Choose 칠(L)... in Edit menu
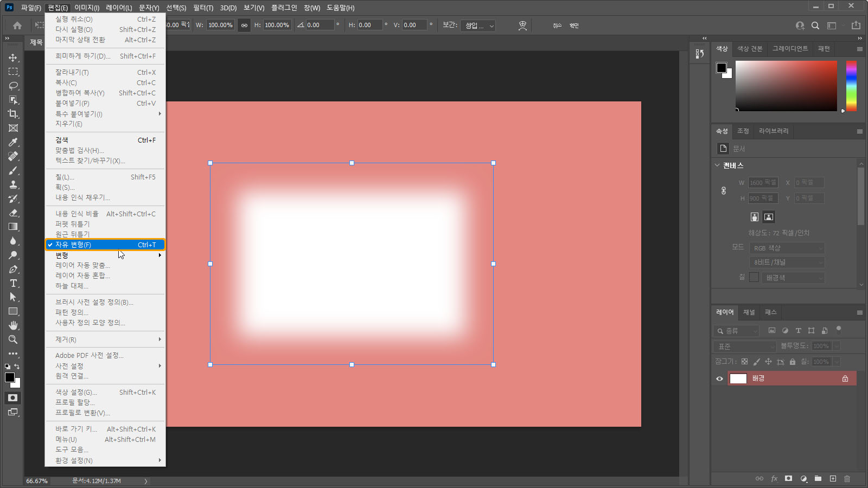The width and height of the screenshot is (868, 488). [x=105, y=177]
